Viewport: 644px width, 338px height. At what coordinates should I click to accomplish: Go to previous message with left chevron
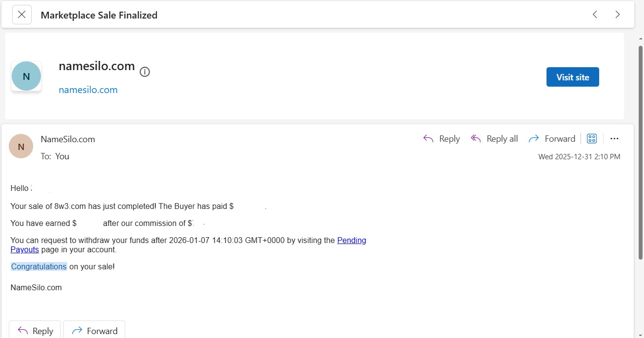coord(595,15)
